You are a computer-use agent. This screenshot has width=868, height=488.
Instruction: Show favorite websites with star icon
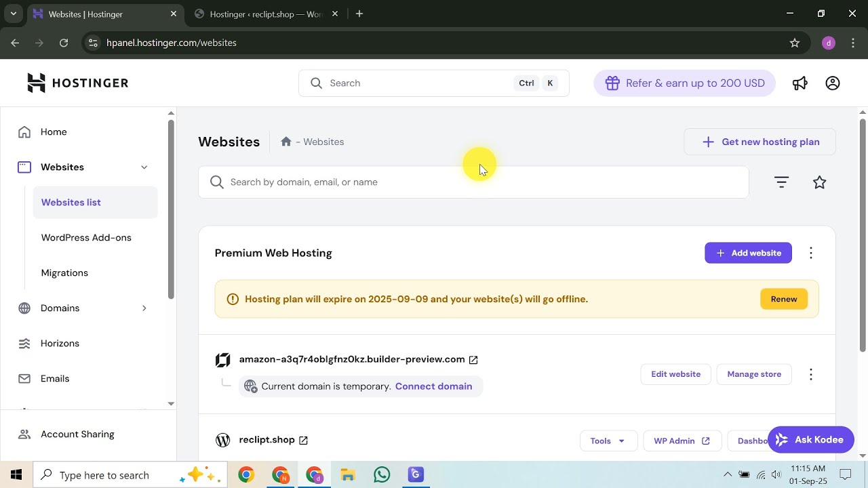pyautogui.click(x=819, y=182)
